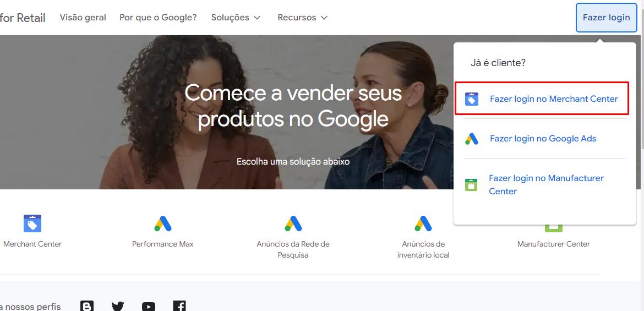Expand the Soluções dropdown menu
Image resolution: width=644 pixels, height=311 pixels.
tap(236, 18)
